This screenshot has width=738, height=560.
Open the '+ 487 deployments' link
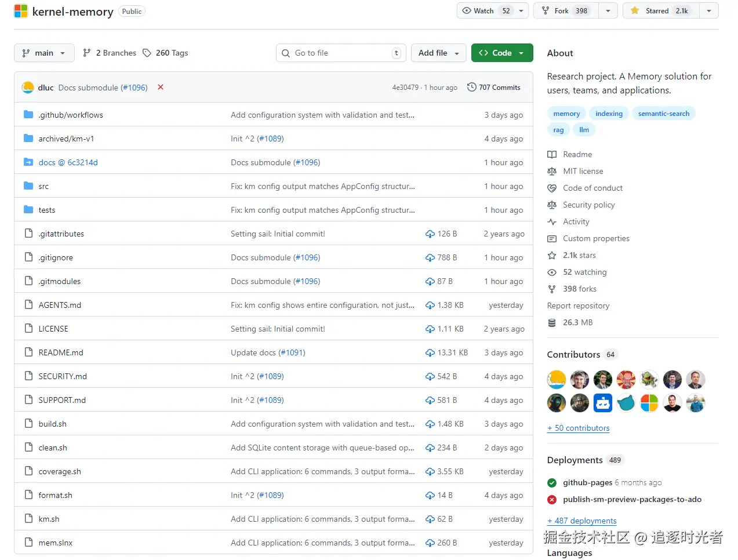tap(581, 521)
